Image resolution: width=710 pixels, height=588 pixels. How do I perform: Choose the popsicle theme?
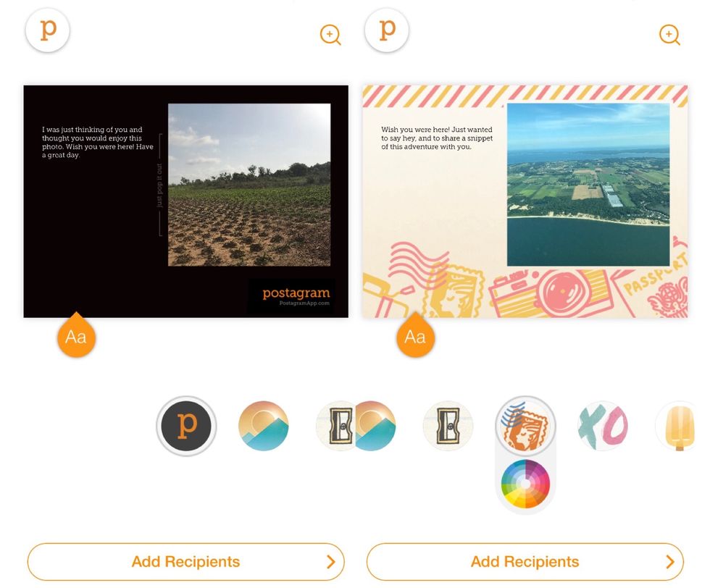point(679,426)
